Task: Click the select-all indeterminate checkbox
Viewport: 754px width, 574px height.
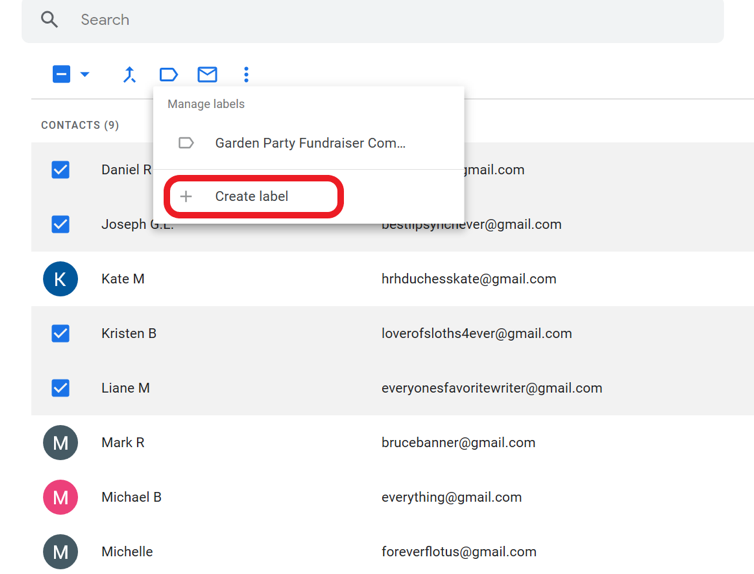Action: (61, 74)
